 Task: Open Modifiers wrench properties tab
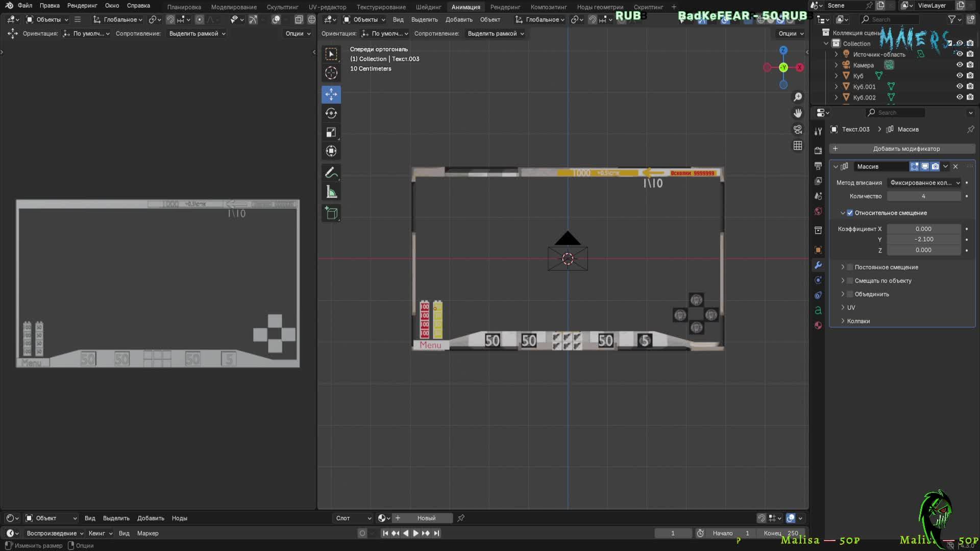tap(818, 265)
